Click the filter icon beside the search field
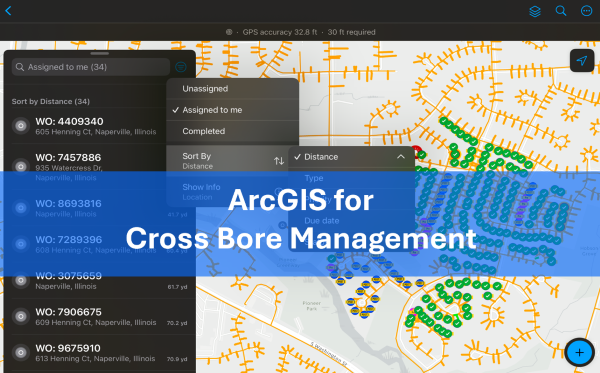The width and height of the screenshot is (600, 373). click(x=181, y=67)
